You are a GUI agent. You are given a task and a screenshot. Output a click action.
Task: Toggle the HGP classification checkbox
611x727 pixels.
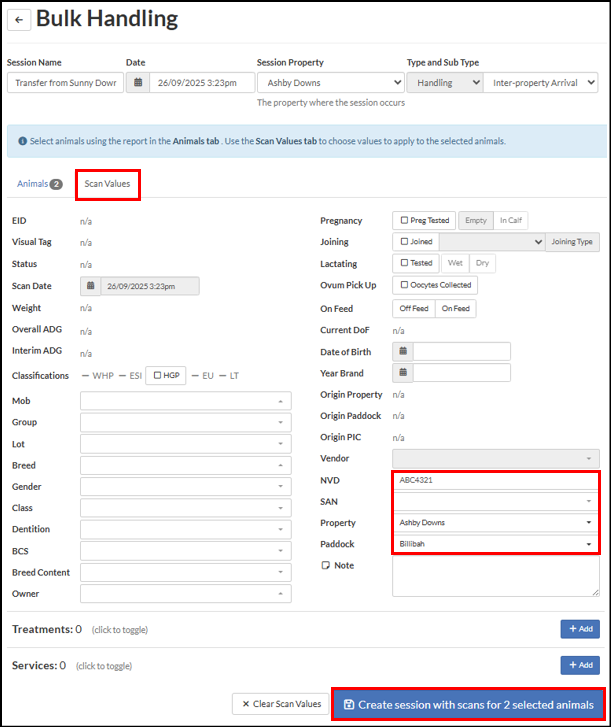[x=156, y=376]
